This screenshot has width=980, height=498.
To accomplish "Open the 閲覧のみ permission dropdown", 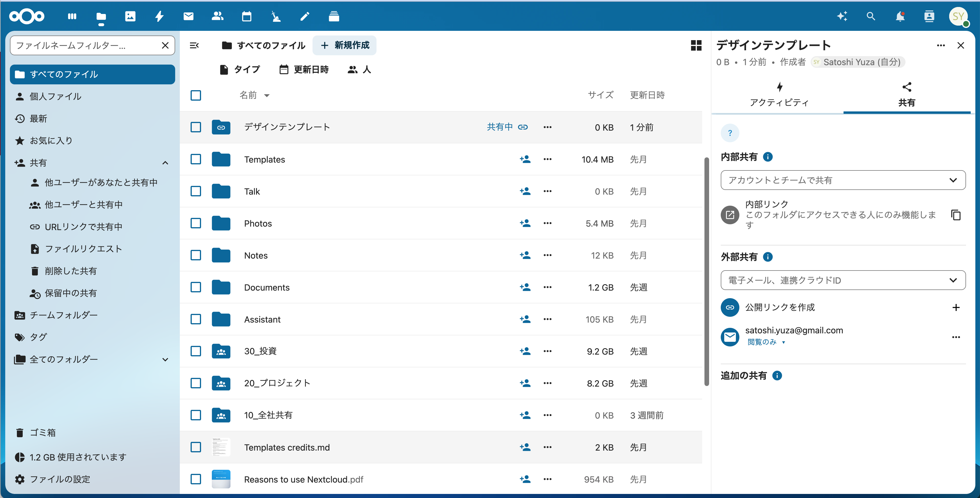I will (766, 342).
